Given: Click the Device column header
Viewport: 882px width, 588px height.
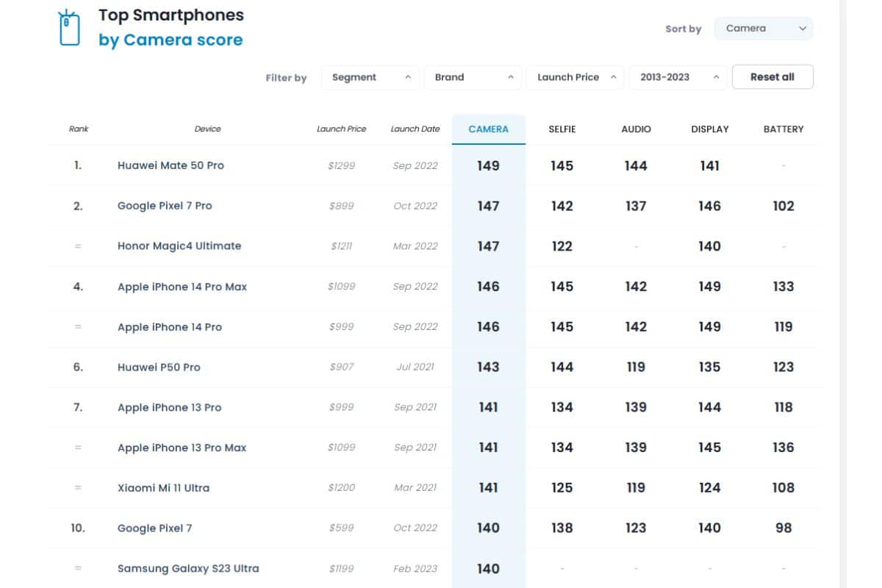Looking at the screenshot, I should click(208, 129).
